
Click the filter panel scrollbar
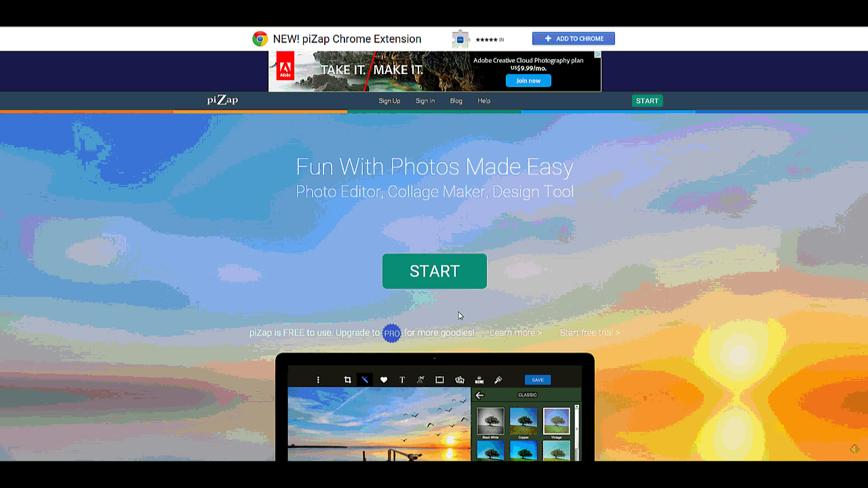point(577,432)
